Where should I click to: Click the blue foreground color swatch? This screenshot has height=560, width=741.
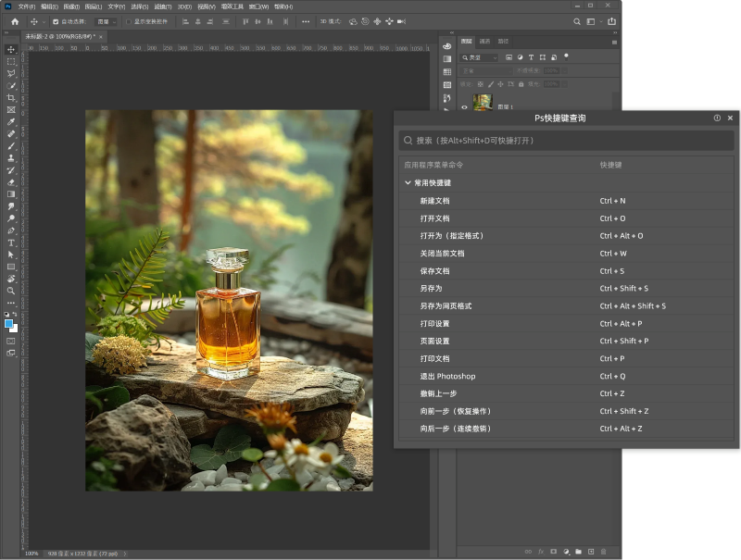click(x=9, y=324)
